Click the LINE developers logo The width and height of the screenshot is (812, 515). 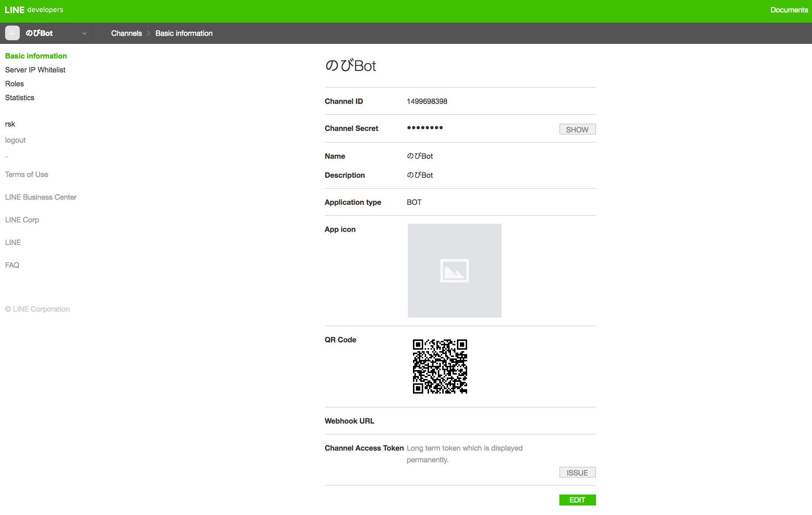(x=34, y=10)
